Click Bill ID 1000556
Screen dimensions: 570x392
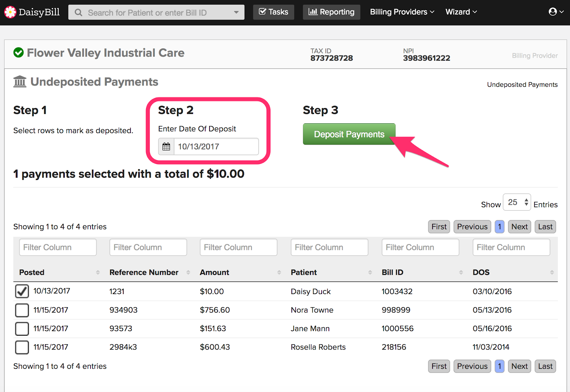398,329
